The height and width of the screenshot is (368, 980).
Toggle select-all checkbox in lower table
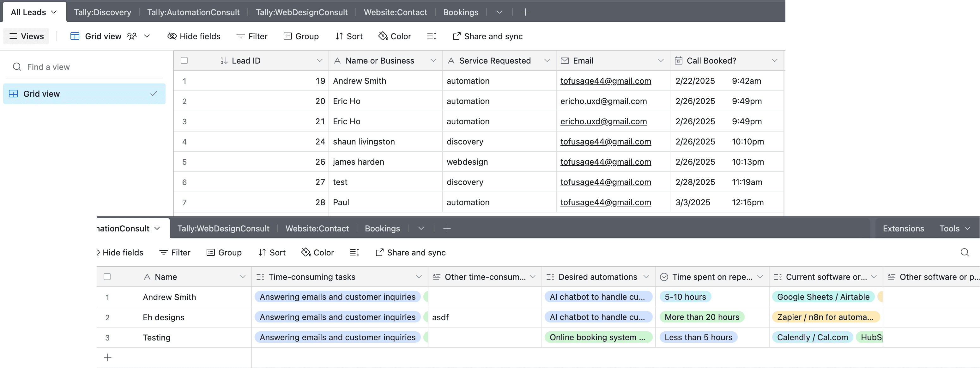point(107,277)
